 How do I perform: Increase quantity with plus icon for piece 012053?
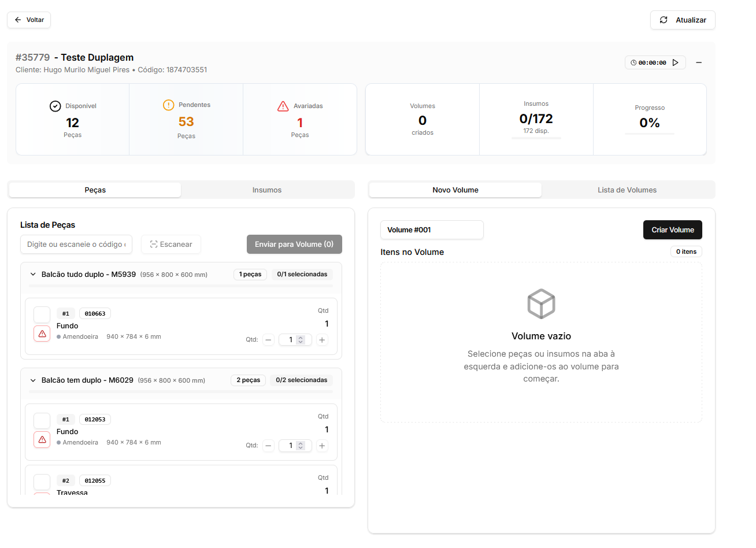tap(322, 446)
